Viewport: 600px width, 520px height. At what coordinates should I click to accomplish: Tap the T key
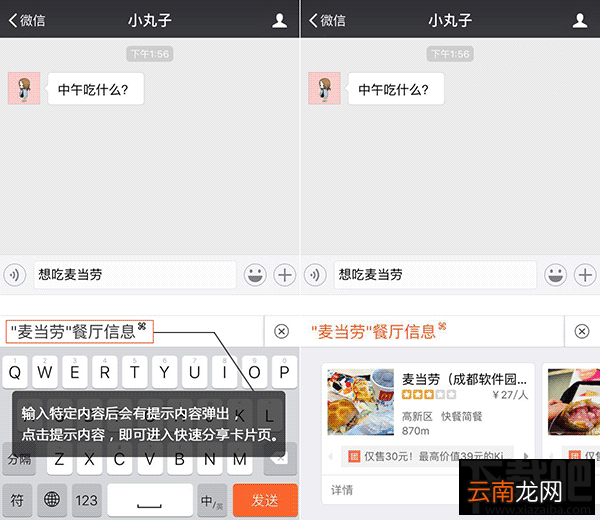[134, 372]
